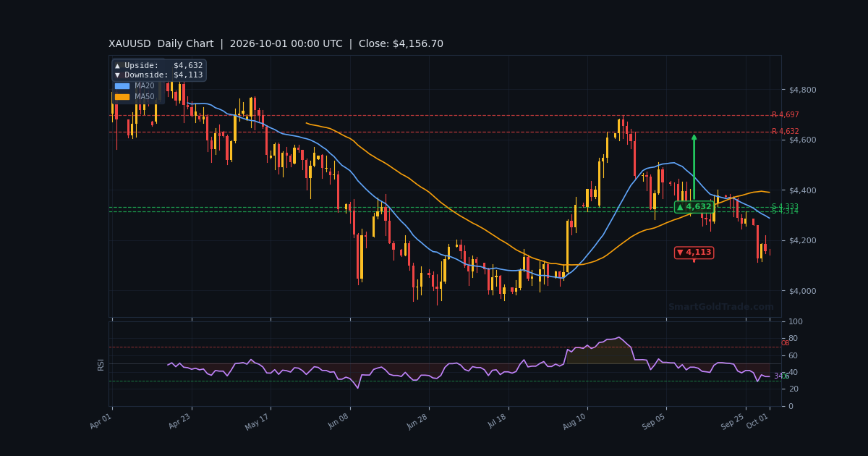Click the RSI 20 scale label
The image size is (868, 456).
[x=793, y=389]
